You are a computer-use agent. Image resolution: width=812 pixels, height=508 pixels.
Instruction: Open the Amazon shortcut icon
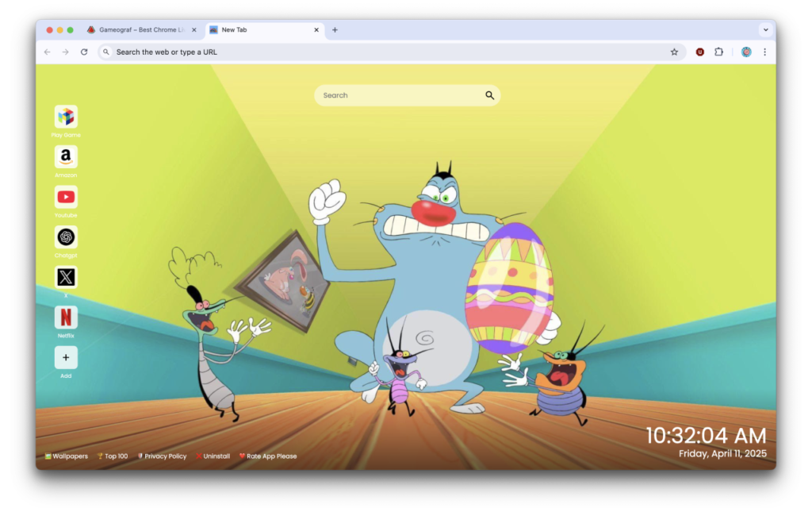point(66,156)
